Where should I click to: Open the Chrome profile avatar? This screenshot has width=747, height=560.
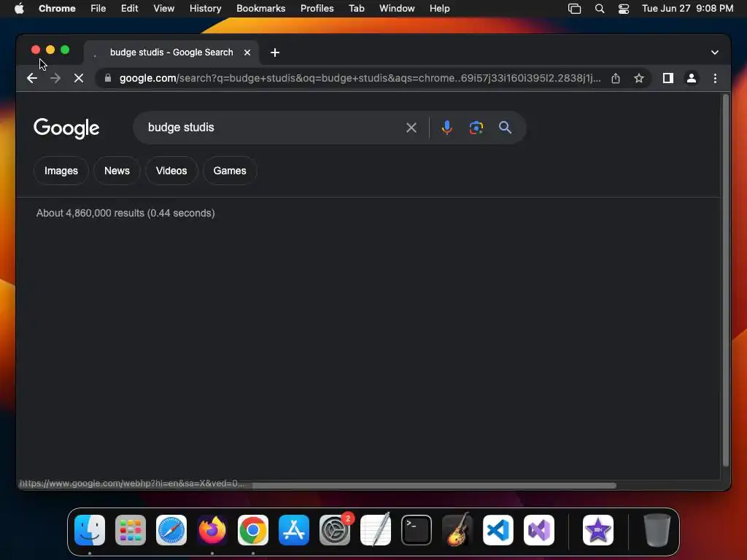692,78
